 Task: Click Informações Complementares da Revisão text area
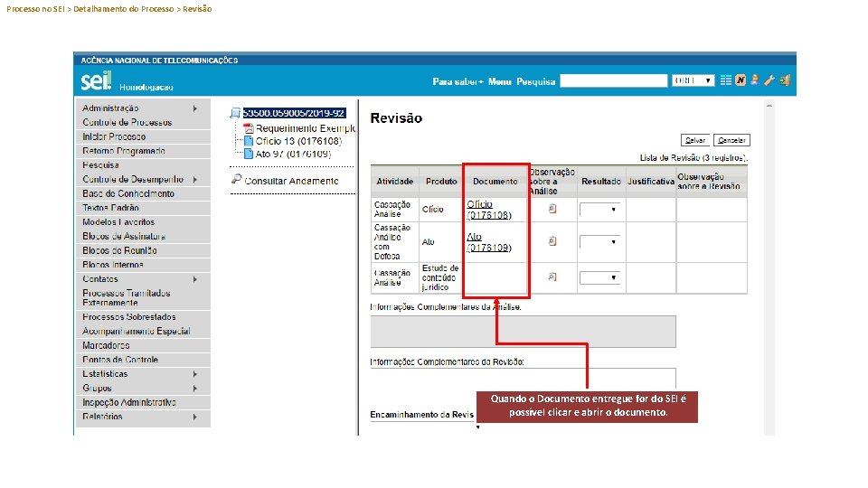(524, 379)
